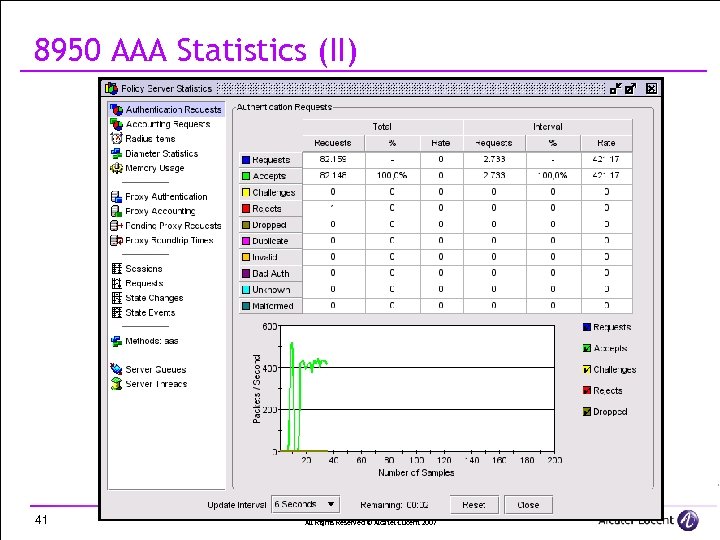
Task: Select State Changes in the sidebar list
Action: [154, 298]
